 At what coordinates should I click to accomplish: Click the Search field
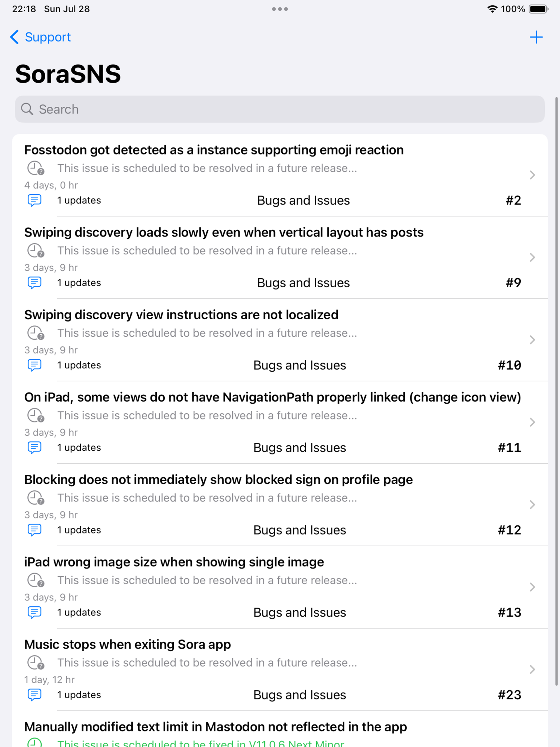click(x=280, y=109)
